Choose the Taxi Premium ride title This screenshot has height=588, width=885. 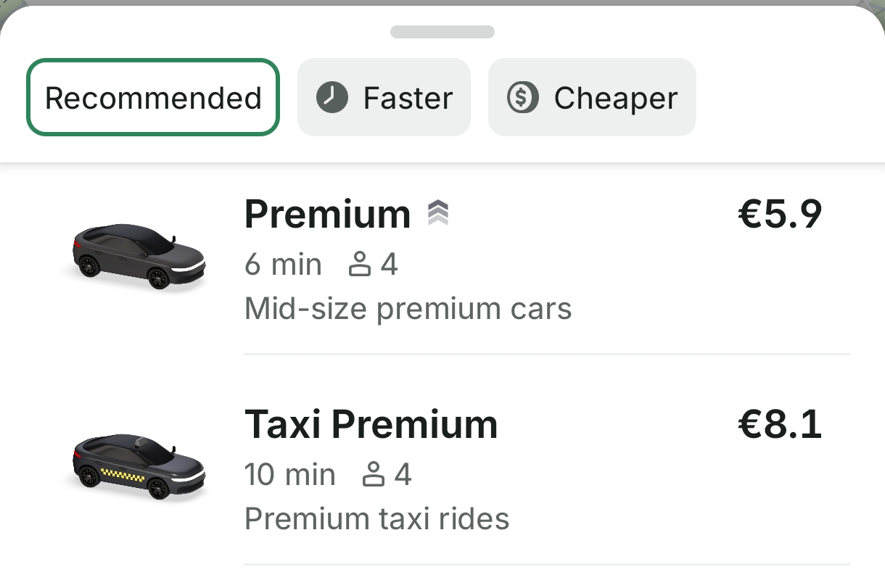(371, 424)
